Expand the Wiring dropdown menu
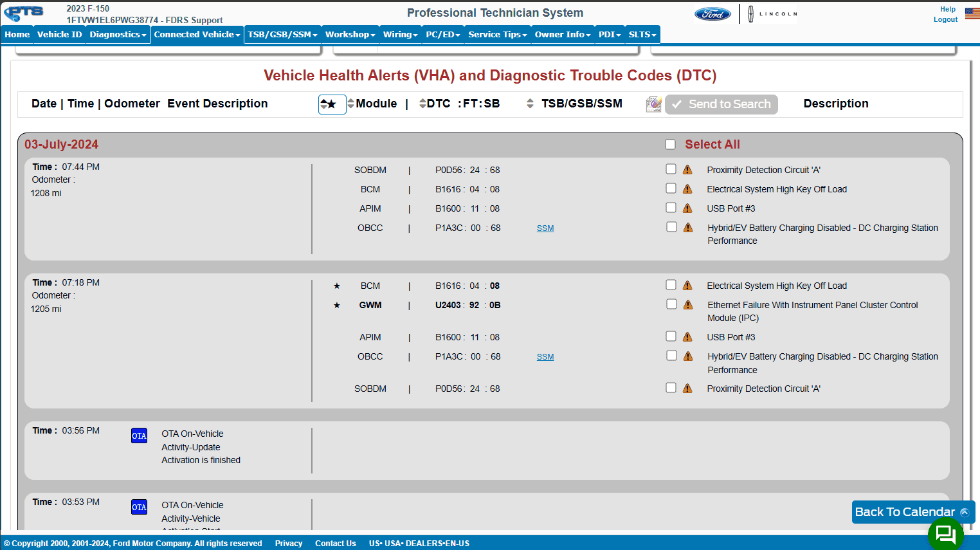 coord(400,35)
